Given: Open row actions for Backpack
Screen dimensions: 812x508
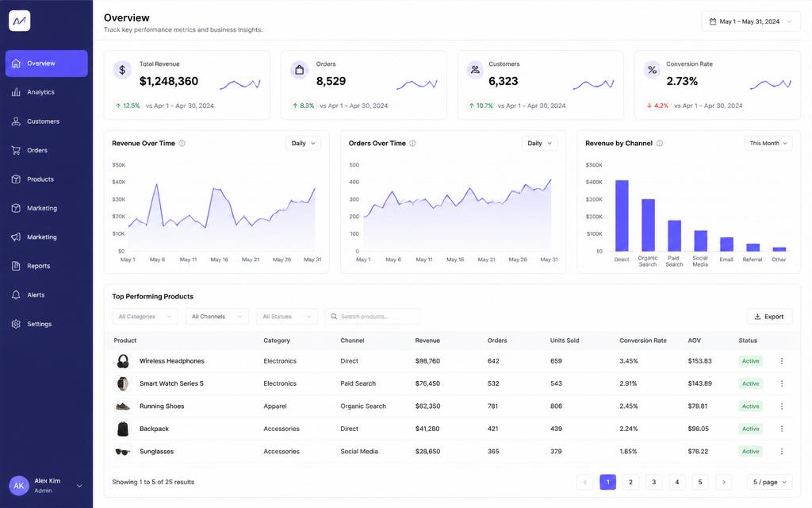Looking at the screenshot, I should point(781,429).
